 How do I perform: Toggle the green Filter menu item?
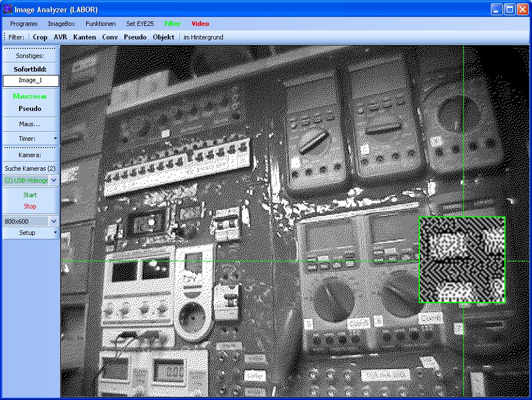click(x=173, y=24)
